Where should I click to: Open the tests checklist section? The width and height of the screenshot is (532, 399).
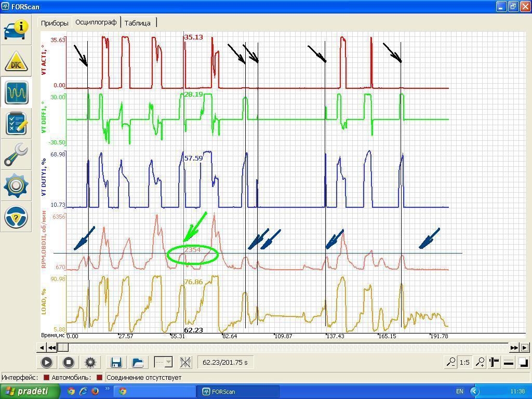pyautogui.click(x=16, y=124)
